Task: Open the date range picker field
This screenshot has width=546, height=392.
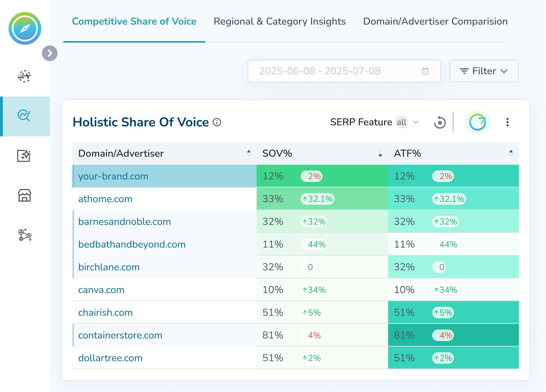Action: (x=344, y=71)
